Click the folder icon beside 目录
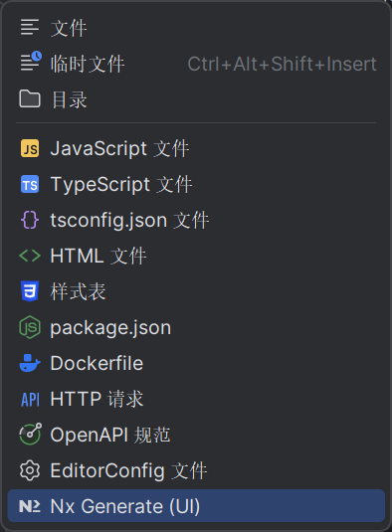 [30, 99]
